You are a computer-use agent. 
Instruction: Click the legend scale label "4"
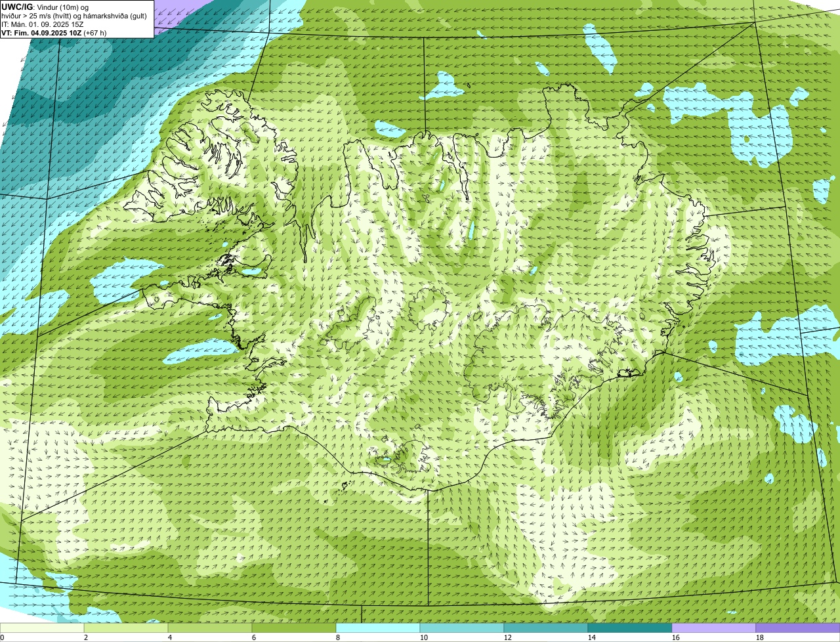point(170,637)
